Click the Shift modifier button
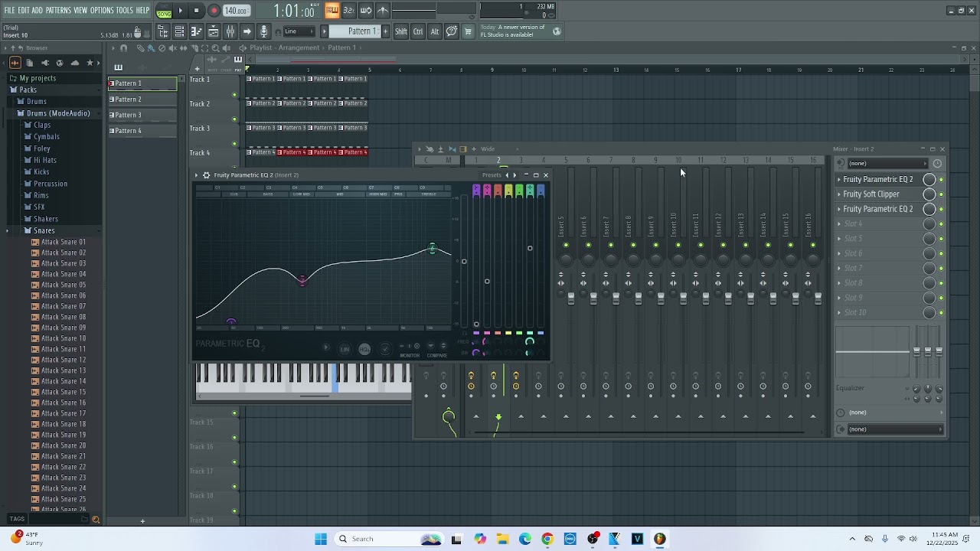Viewport: 980px width, 551px height. coord(401,31)
